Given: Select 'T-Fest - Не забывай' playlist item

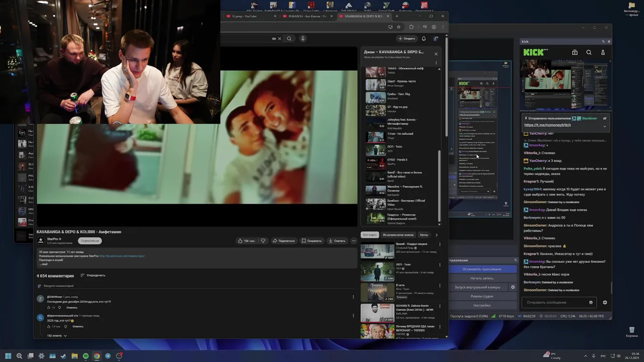Looking at the screenshot, I should 400,136.
